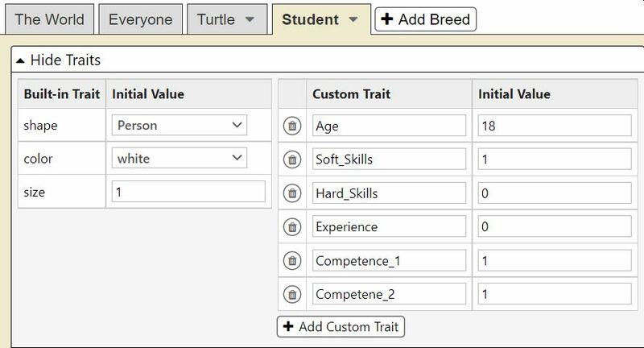Switch to The World tab
The width and height of the screenshot is (644, 348).
(x=50, y=19)
